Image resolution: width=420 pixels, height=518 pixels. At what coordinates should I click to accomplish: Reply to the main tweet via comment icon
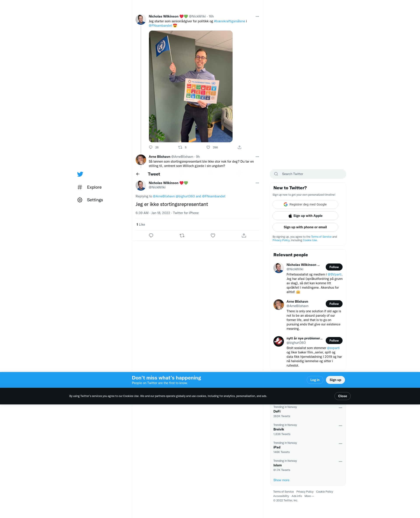[151, 235]
